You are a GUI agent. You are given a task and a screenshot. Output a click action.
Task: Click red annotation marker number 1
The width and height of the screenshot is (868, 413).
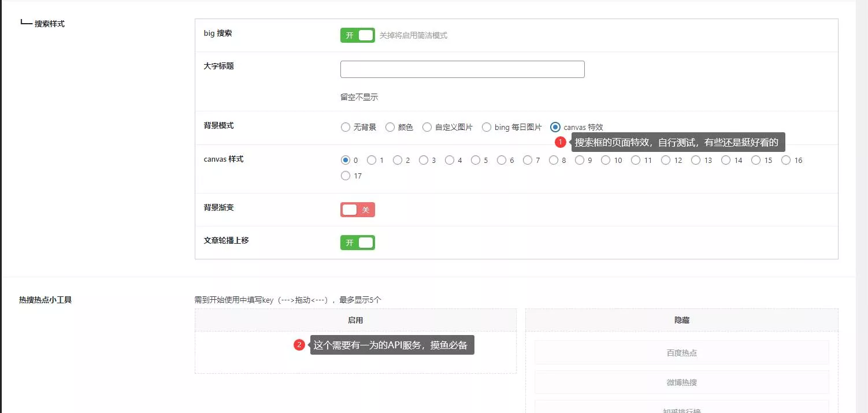coord(560,142)
